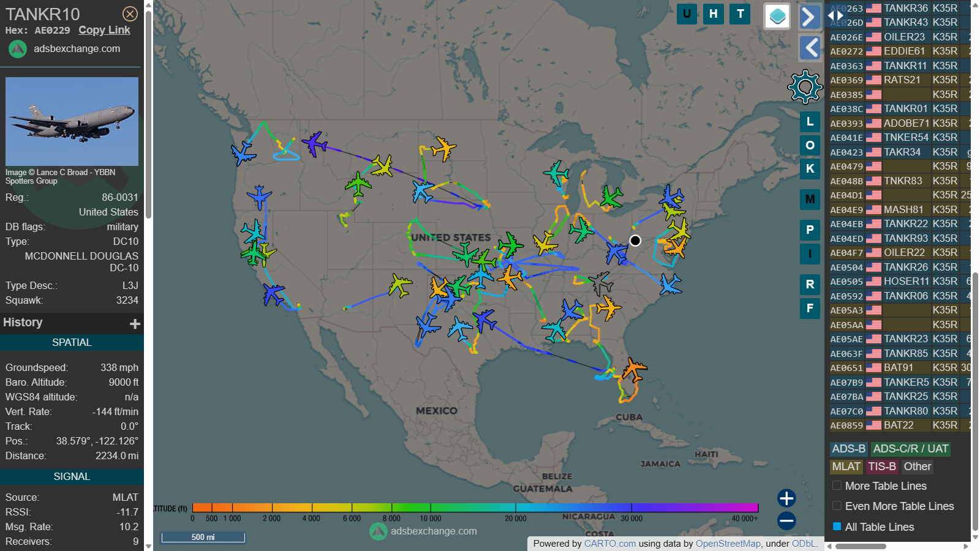Click the F map option button

pyautogui.click(x=810, y=308)
